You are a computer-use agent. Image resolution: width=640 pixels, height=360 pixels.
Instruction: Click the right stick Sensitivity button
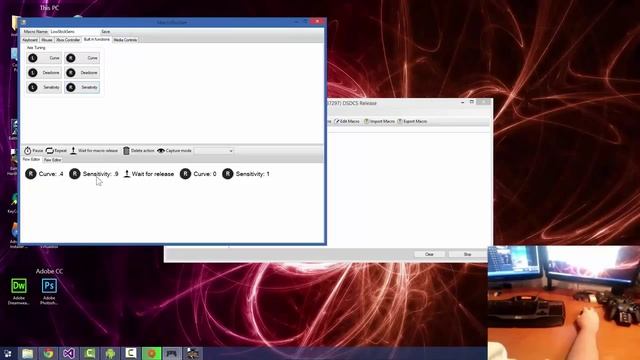coord(82,87)
